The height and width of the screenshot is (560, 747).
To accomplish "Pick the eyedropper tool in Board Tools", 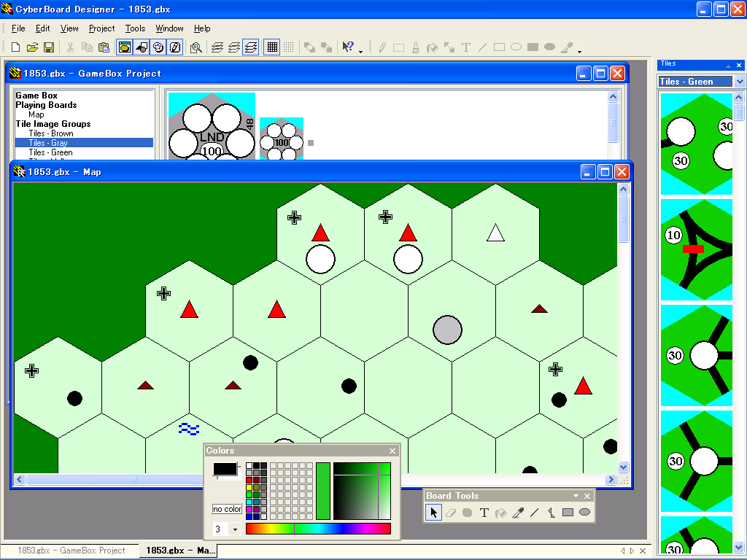I will coord(518,513).
